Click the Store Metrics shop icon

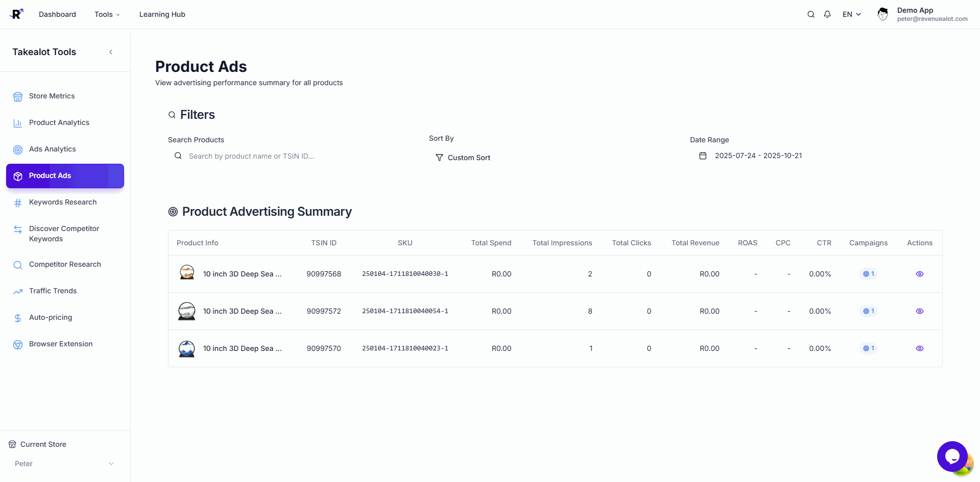click(18, 96)
